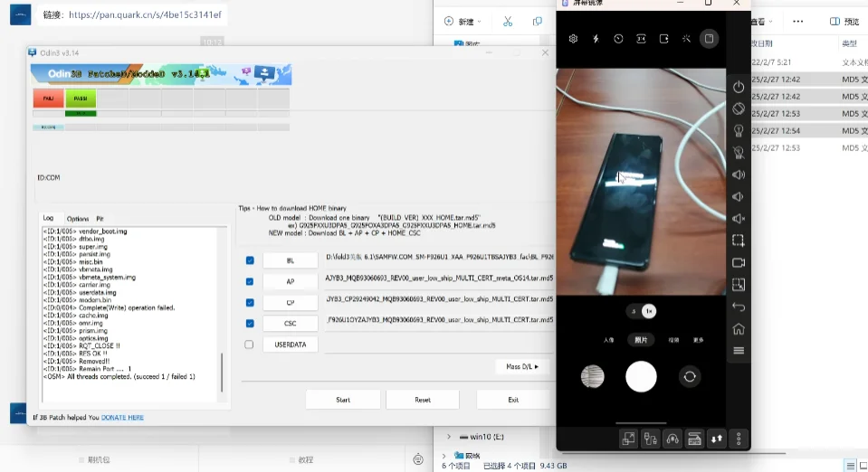Click the Start button in Odin
This screenshot has height=472, width=868.
343,400
